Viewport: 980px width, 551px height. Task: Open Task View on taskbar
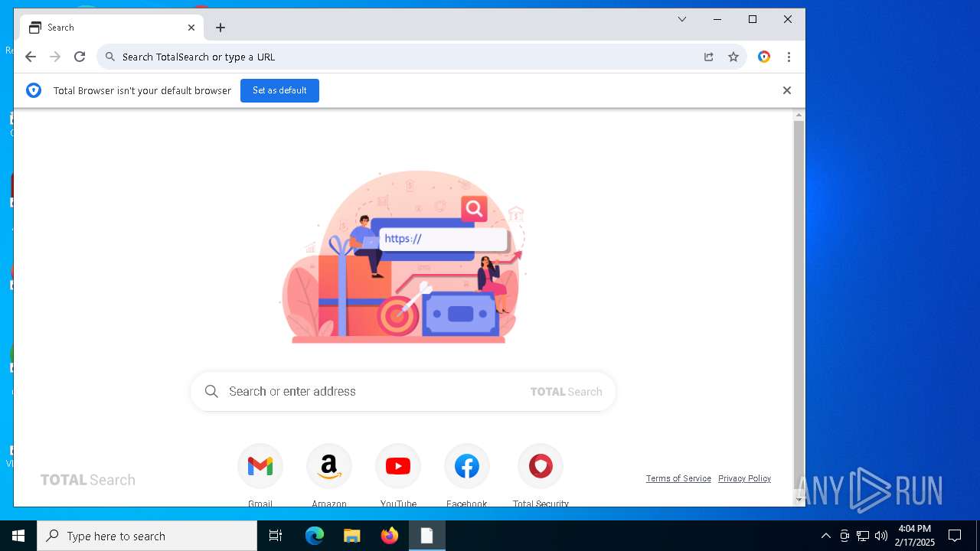(276, 536)
